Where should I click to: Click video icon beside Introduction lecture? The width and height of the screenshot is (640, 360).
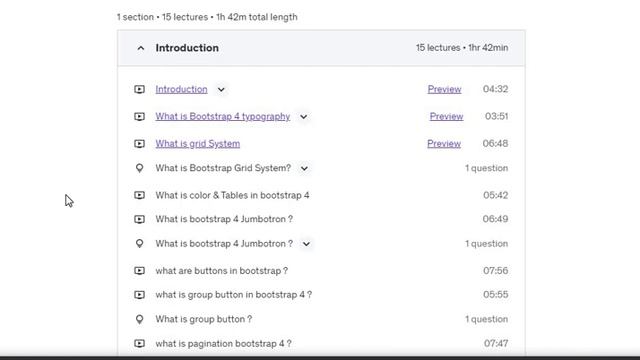point(140,89)
